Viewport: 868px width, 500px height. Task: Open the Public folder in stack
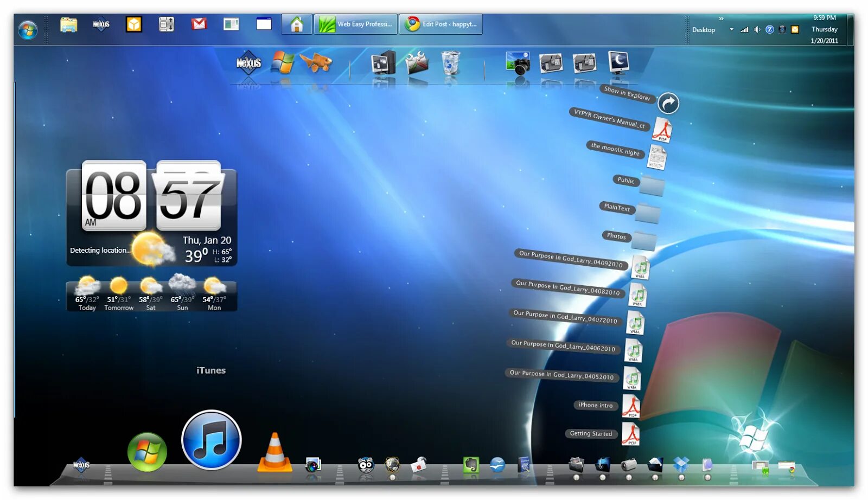click(652, 185)
